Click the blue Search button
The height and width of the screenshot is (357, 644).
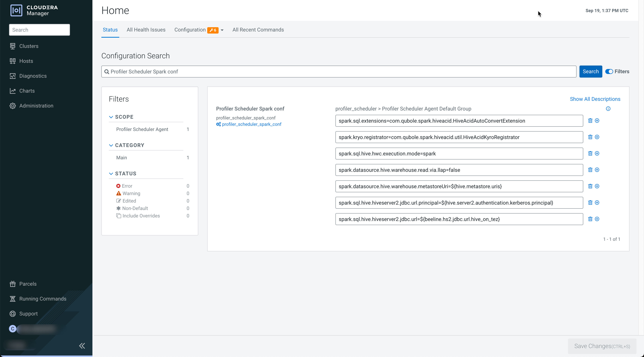(590, 72)
